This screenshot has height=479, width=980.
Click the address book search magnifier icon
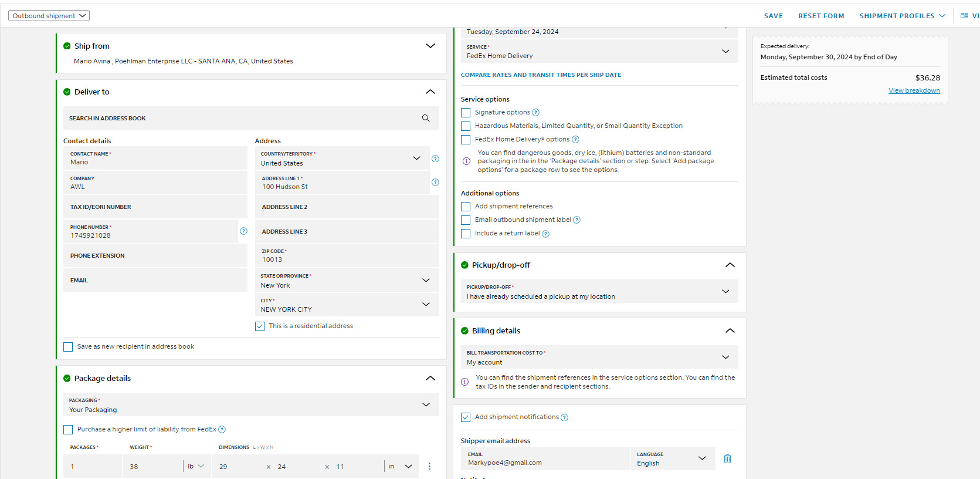coord(426,118)
